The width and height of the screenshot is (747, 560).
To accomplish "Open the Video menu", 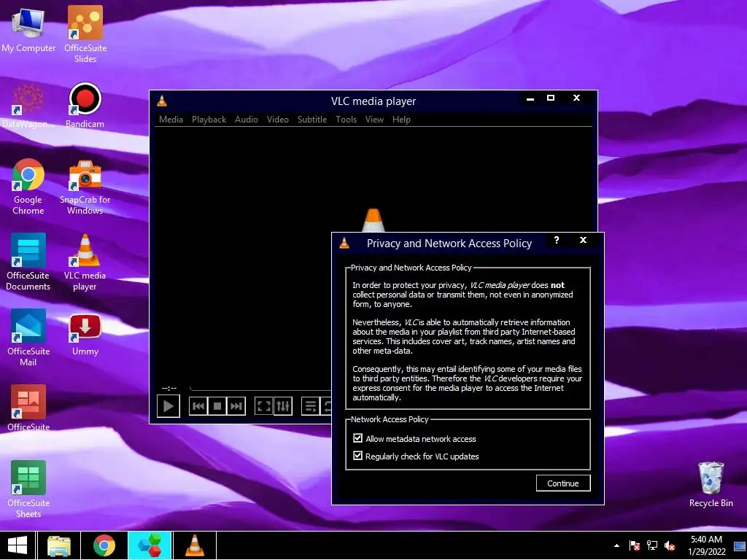I will click(278, 120).
